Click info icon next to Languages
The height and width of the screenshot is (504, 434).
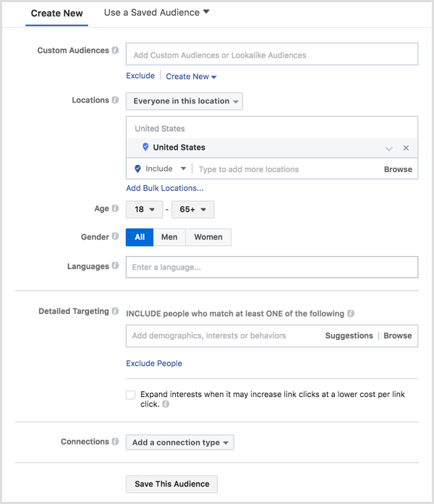[x=116, y=267]
